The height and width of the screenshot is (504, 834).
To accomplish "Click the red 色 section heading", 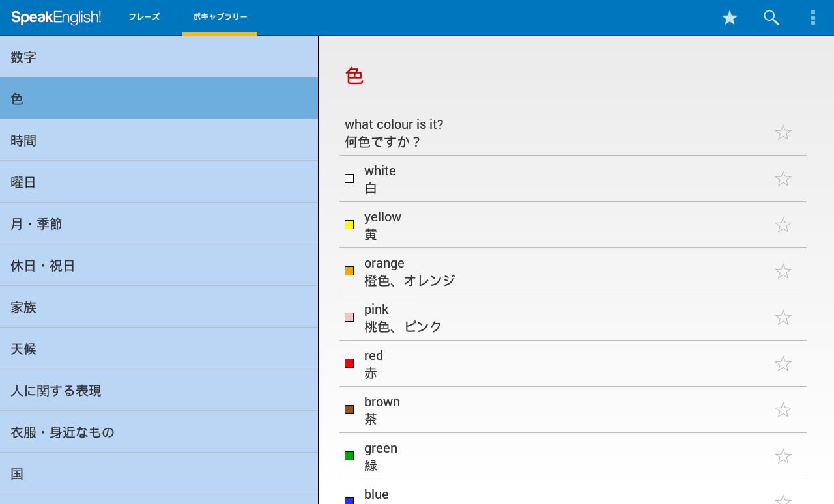I will click(x=354, y=76).
